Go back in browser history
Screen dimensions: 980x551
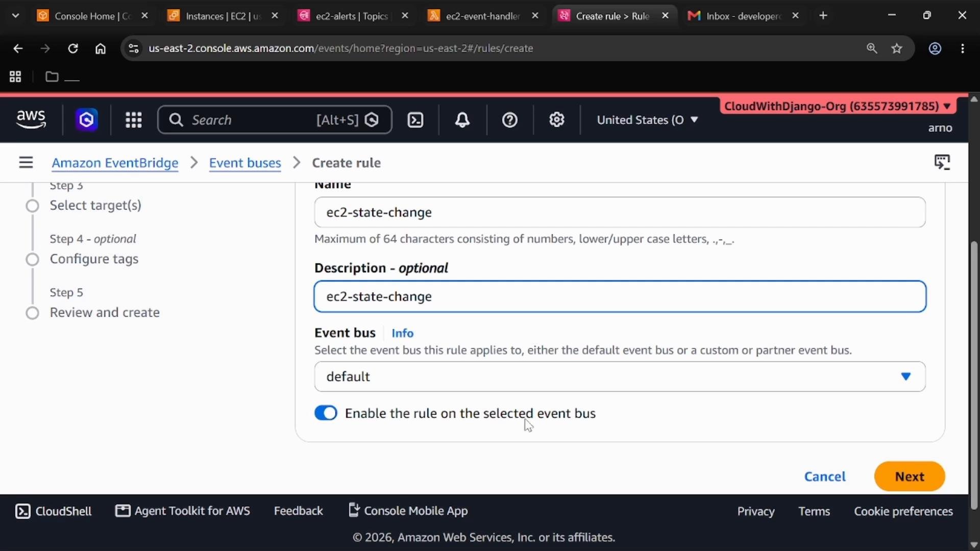coord(18,48)
